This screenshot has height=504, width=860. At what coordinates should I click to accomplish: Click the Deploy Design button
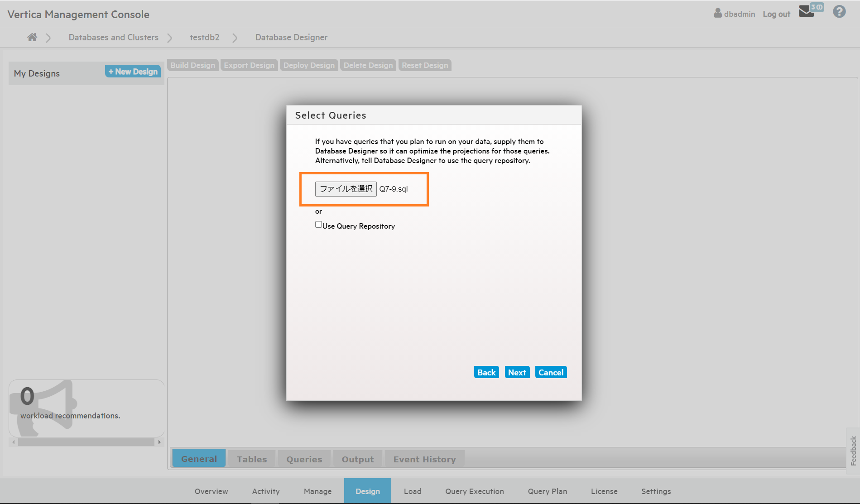[x=309, y=65]
